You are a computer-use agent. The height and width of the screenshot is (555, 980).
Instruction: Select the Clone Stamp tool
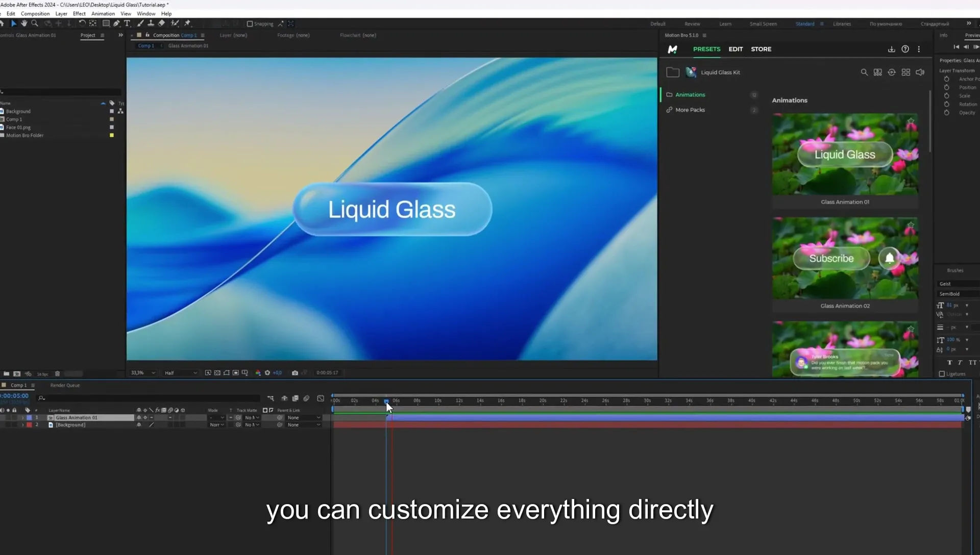(x=151, y=23)
